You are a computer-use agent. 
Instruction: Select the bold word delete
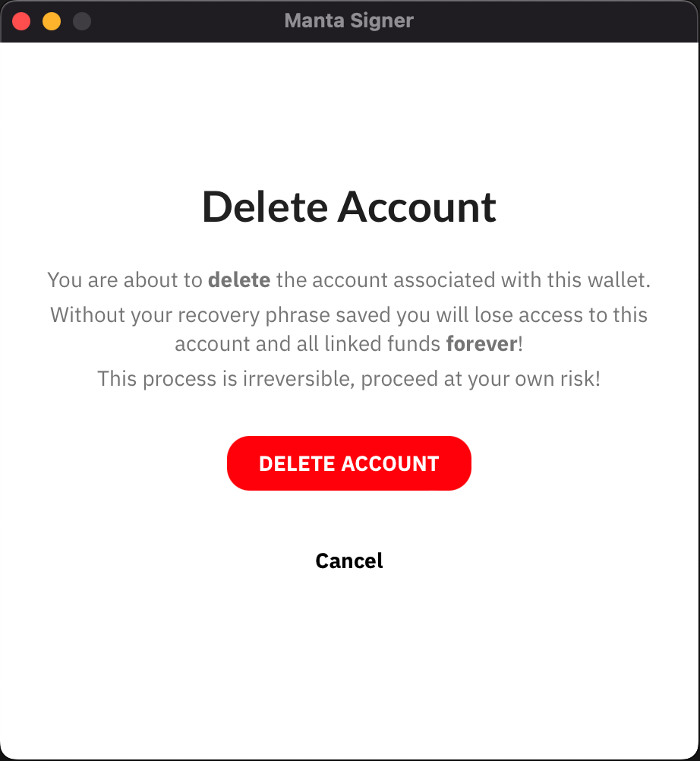[x=239, y=280]
